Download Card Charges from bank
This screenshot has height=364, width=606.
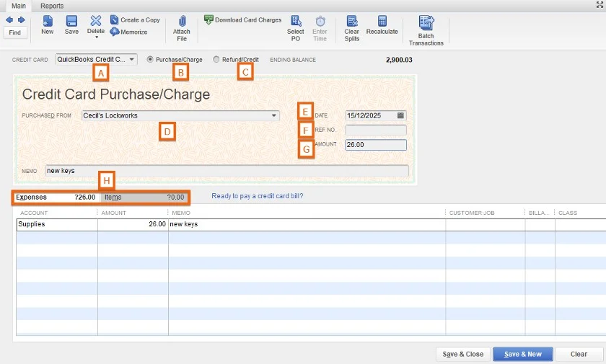(242, 19)
